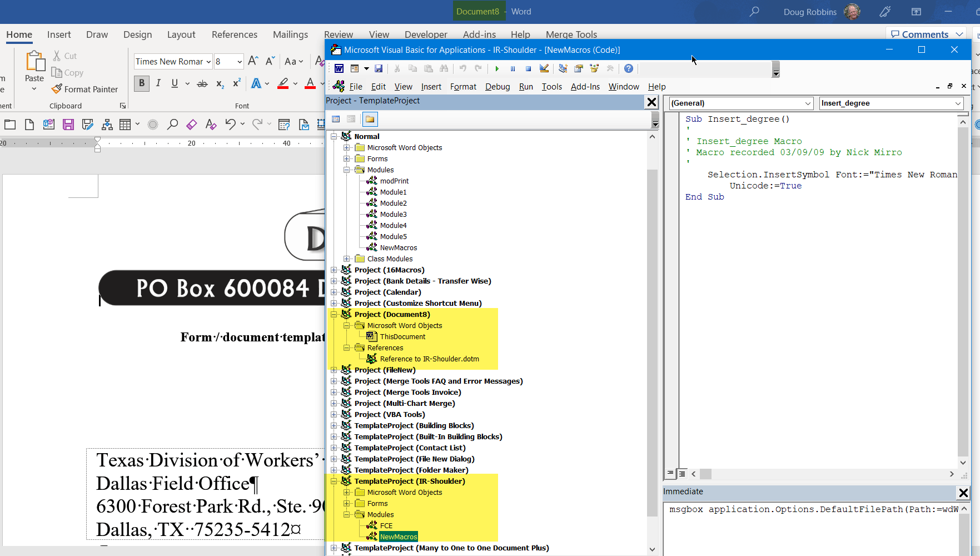Click the Decrease Font Size icon in Word
Image resolution: width=980 pixels, height=556 pixels.
[x=270, y=61]
